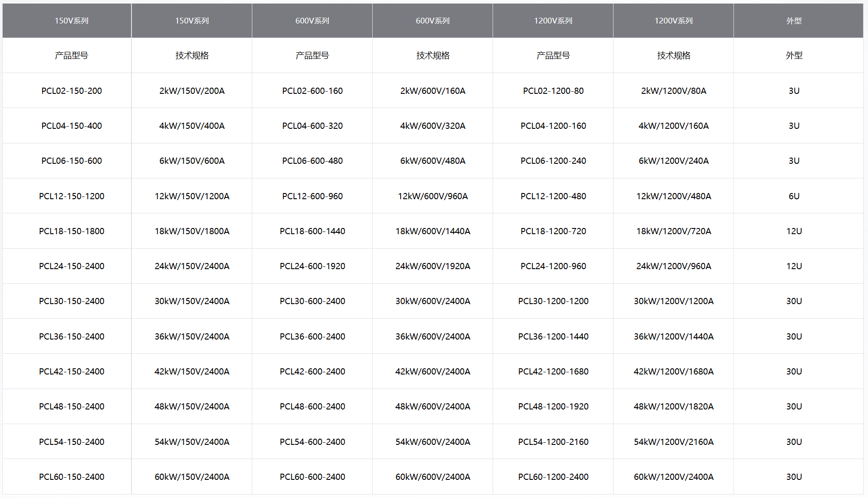Select the 24kW/1200V/960A specification
Viewport: 868px width, 498px height.
coord(673,266)
